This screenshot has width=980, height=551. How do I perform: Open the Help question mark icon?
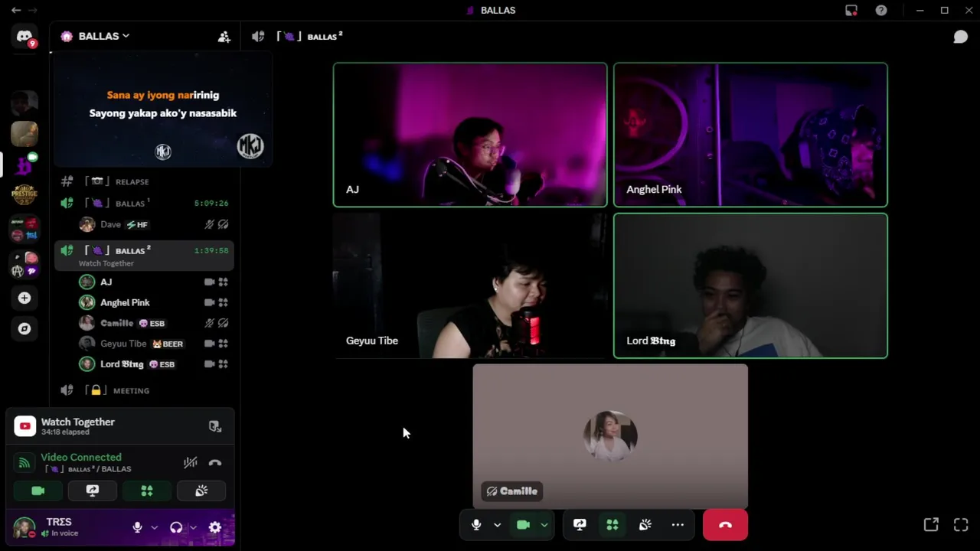coord(881,10)
